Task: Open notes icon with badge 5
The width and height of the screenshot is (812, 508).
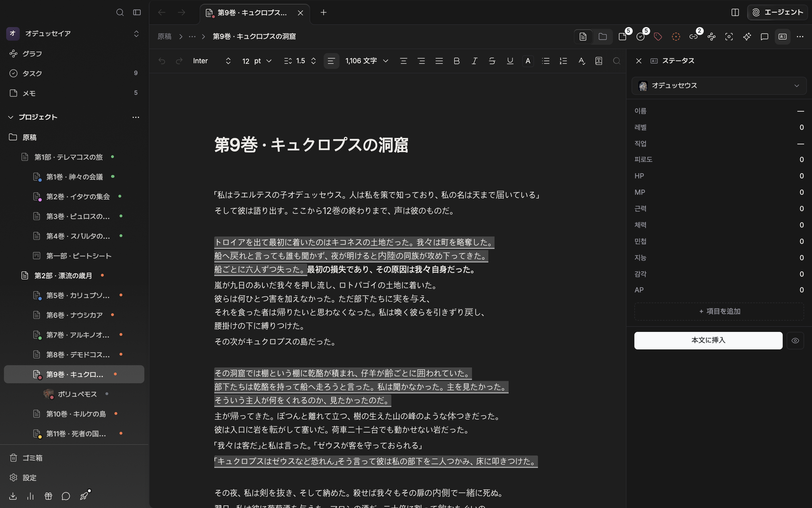Action: click(623, 37)
